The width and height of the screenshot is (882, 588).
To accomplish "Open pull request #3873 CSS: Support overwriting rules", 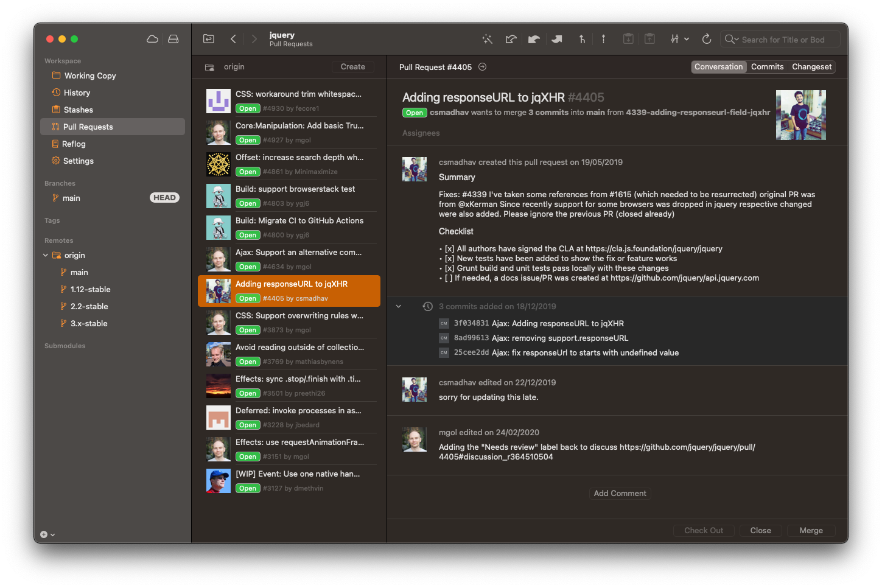I will point(289,323).
